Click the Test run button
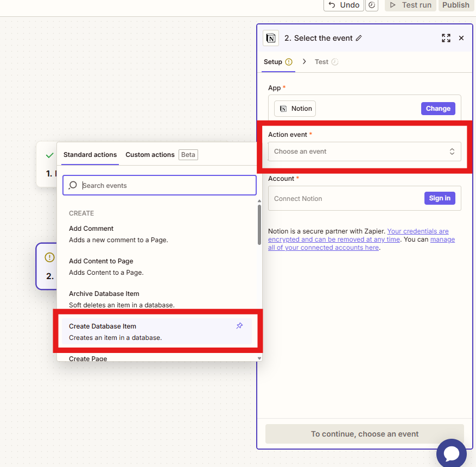 point(410,5)
